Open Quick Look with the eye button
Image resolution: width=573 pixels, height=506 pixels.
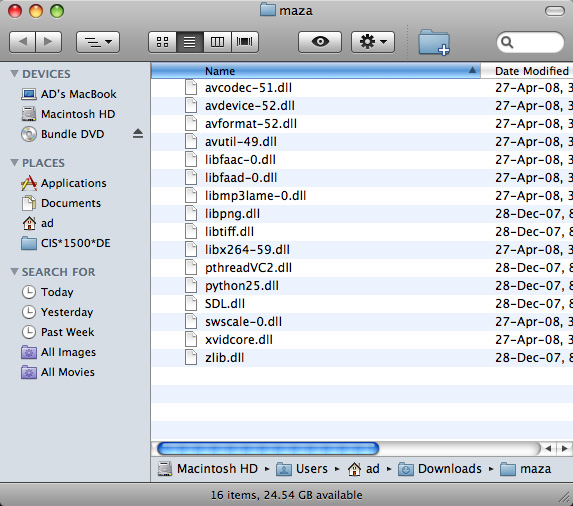(x=320, y=42)
